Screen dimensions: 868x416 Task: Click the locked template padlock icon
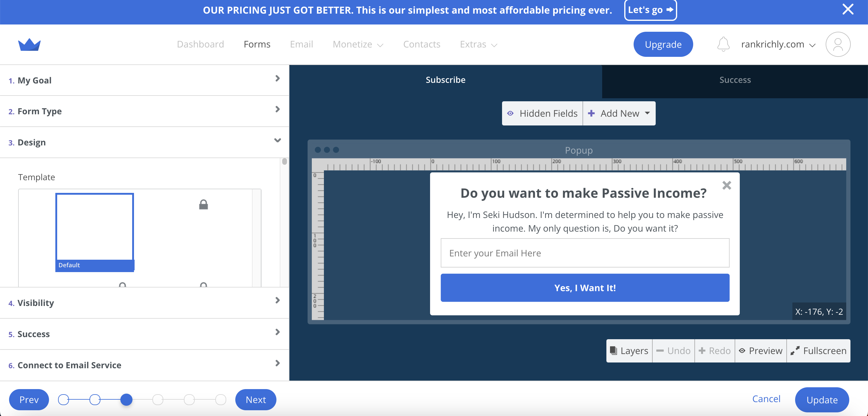[x=204, y=204]
